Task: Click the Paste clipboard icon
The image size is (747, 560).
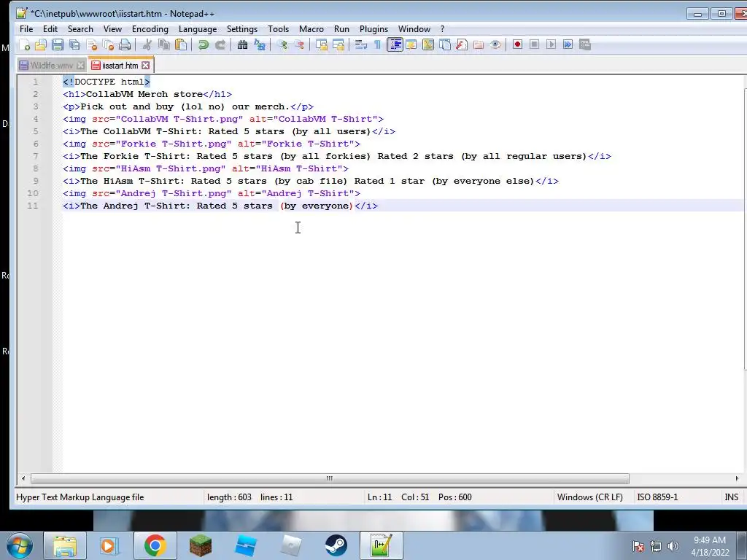Action: click(x=181, y=44)
